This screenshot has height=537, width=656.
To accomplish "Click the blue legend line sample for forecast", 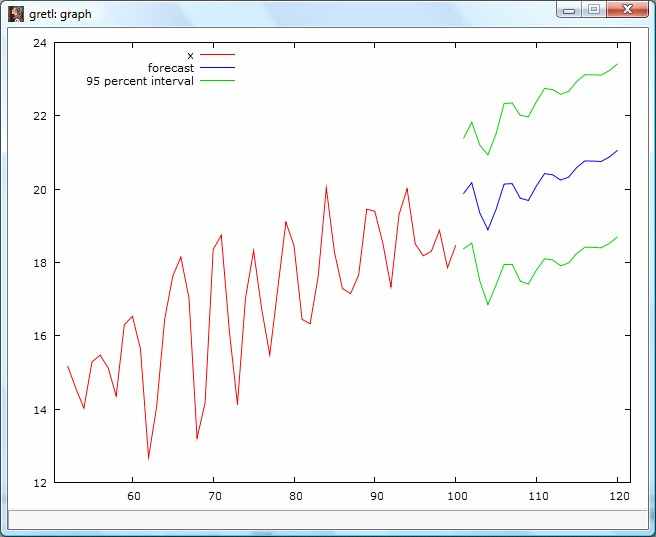I will coord(218,67).
